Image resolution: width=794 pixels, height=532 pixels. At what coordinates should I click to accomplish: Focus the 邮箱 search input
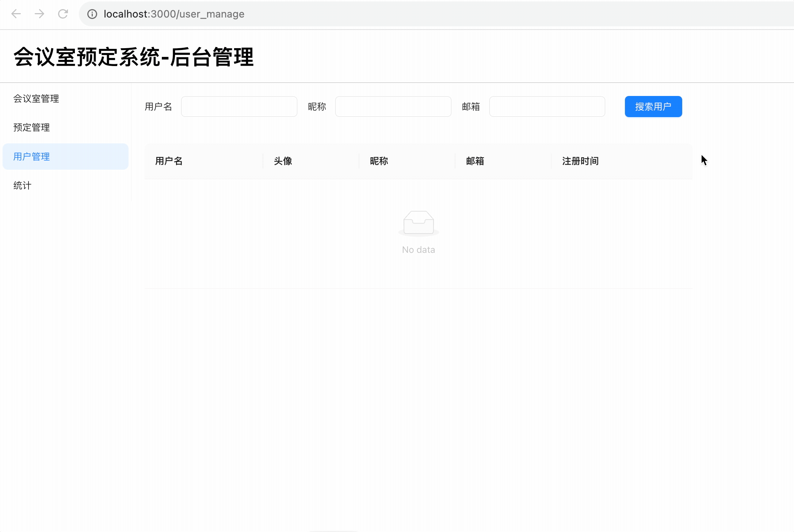pos(547,107)
